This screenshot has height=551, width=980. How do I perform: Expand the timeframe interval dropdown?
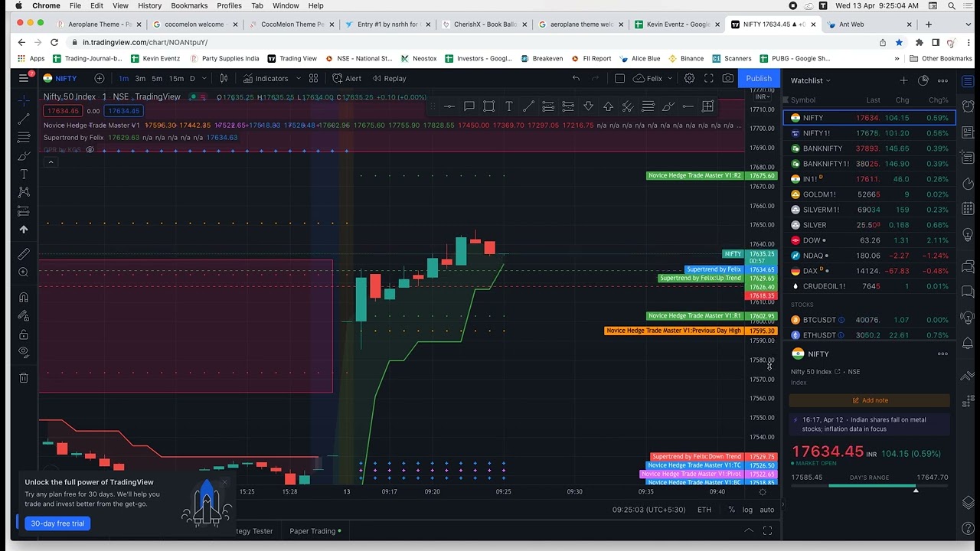(204, 78)
